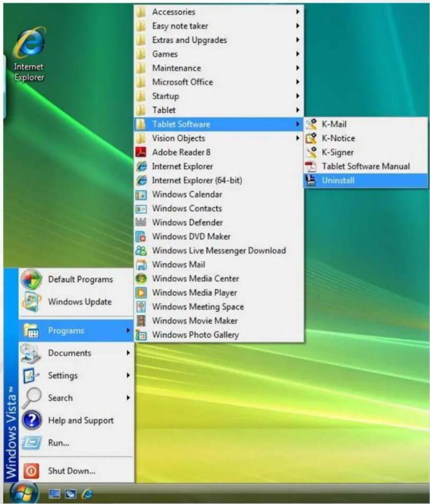The image size is (430, 504).
Task: Expand the Startup folder submenu
Action: [219, 96]
